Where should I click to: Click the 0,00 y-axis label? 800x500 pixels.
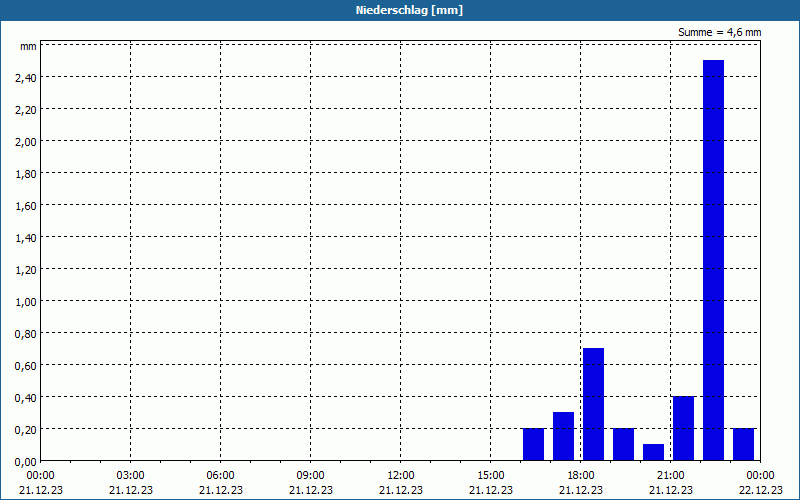[26, 462]
